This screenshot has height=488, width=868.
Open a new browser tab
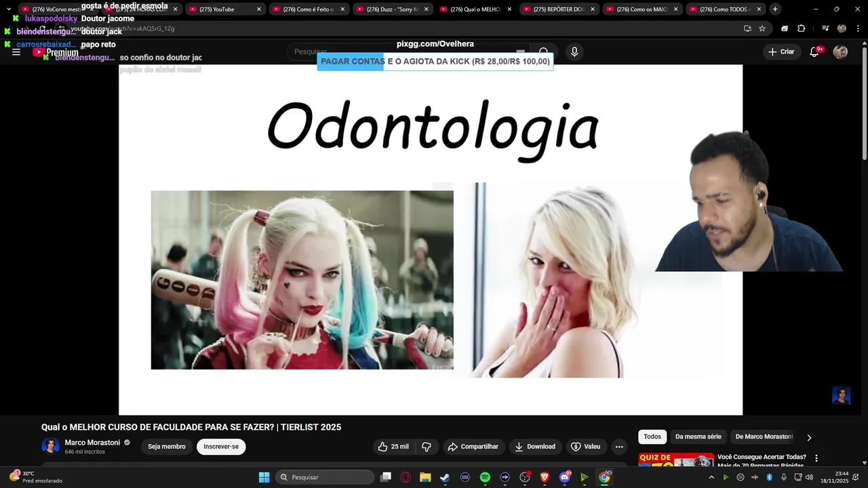click(775, 9)
